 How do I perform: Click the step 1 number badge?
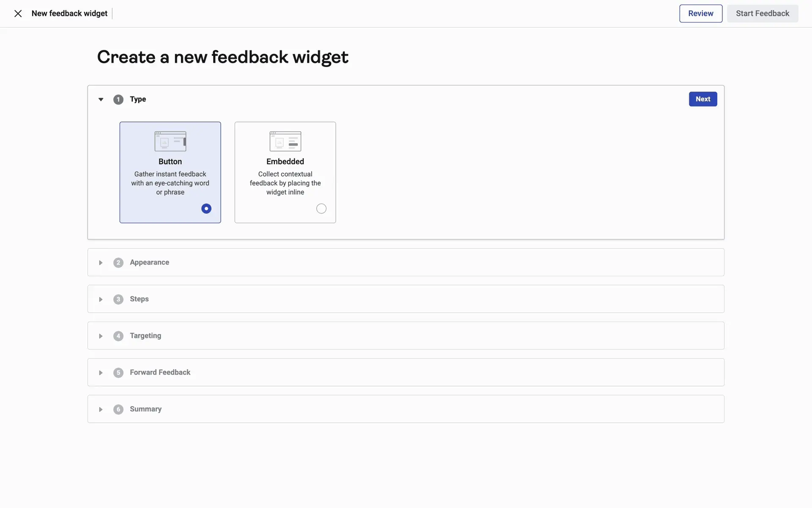click(118, 99)
